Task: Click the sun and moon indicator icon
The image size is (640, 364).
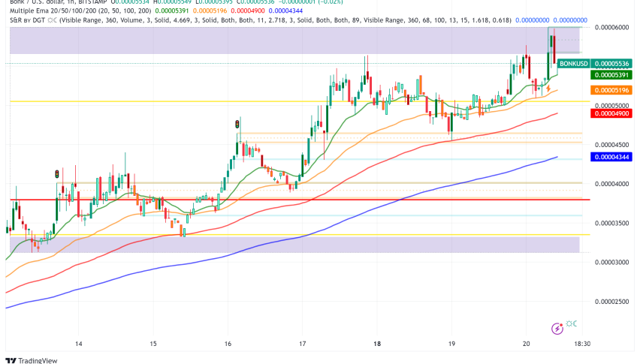Action: coord(571,324)
